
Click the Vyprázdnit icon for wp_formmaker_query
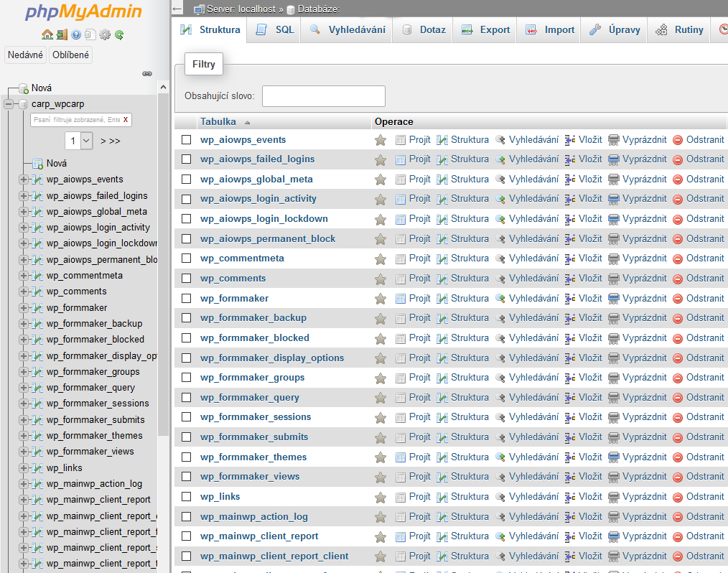click(x=613, y=398)
